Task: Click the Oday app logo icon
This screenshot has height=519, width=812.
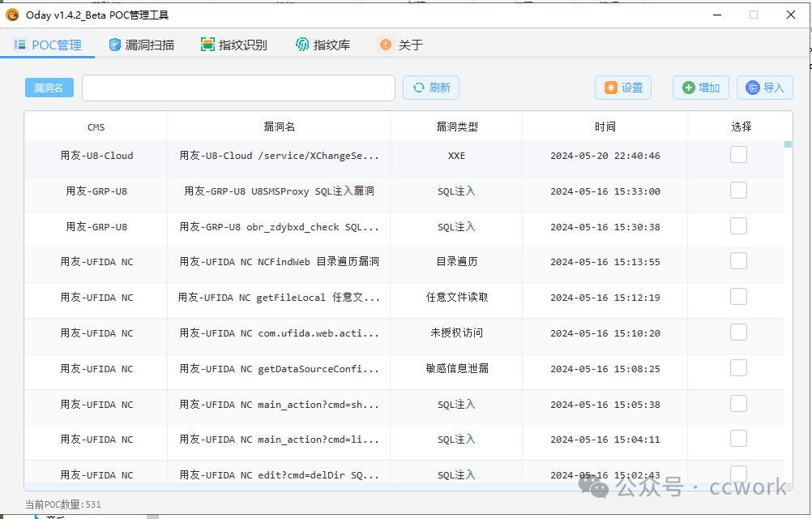Action: 12,15
